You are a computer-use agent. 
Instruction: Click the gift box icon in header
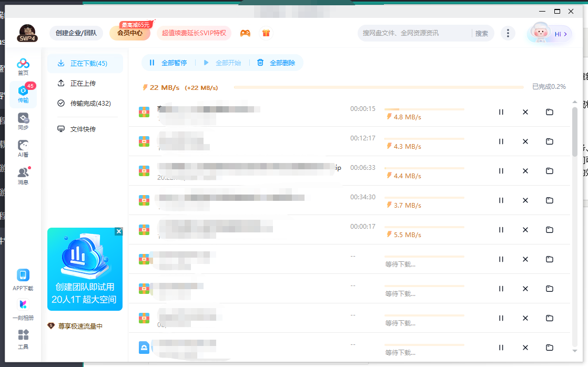pyautogui.click(x=266, y=33)
